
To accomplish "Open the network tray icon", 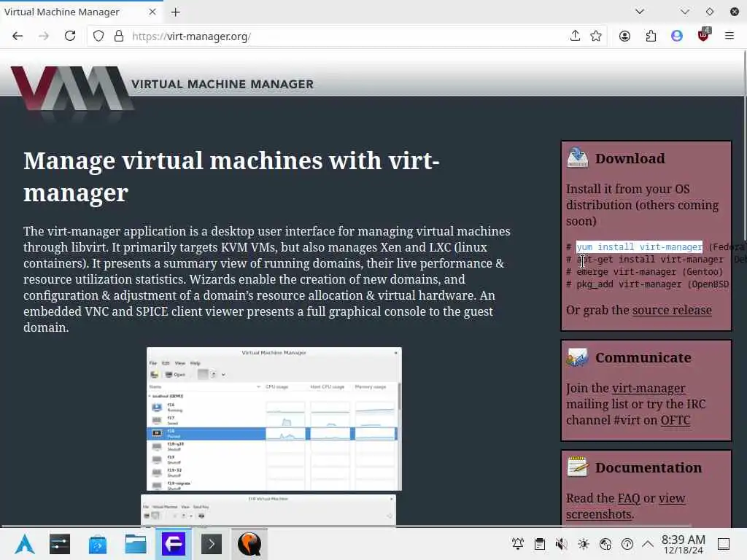I will pos(605,544).
